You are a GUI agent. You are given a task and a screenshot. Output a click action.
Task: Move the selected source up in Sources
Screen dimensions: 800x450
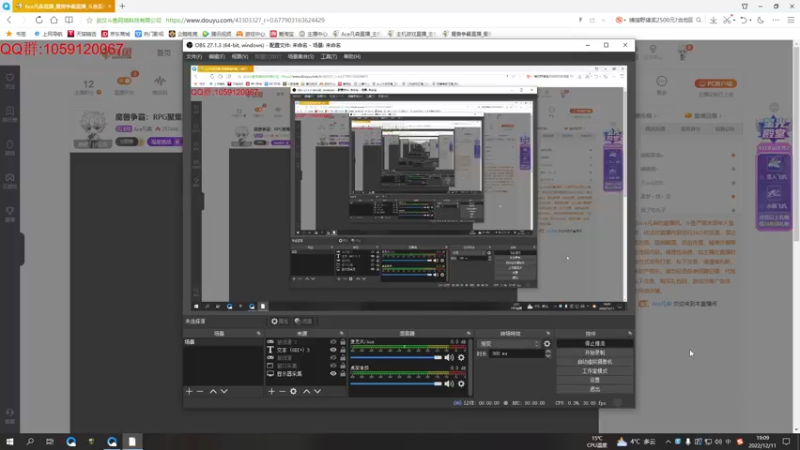[x=307, y=391]
